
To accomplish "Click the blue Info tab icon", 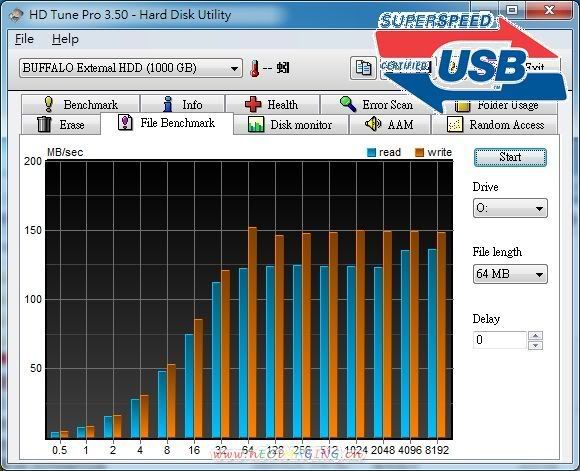I will pyautogui.click(x=168, y=104).
